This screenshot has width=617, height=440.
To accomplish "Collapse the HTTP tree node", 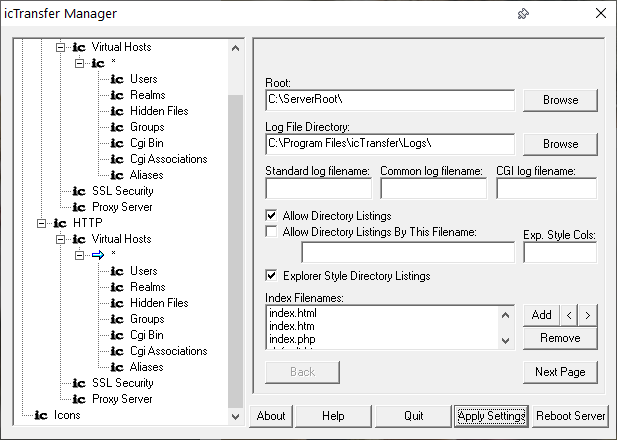I will tap(41, 224).
